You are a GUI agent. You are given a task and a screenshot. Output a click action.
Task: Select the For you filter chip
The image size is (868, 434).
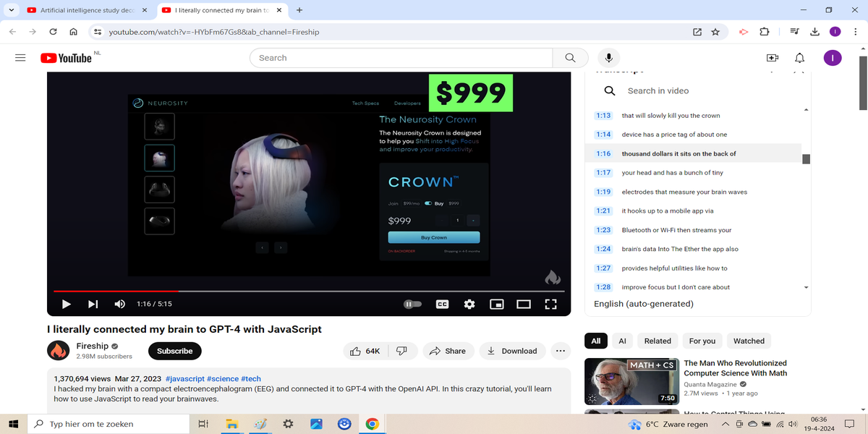702,341
